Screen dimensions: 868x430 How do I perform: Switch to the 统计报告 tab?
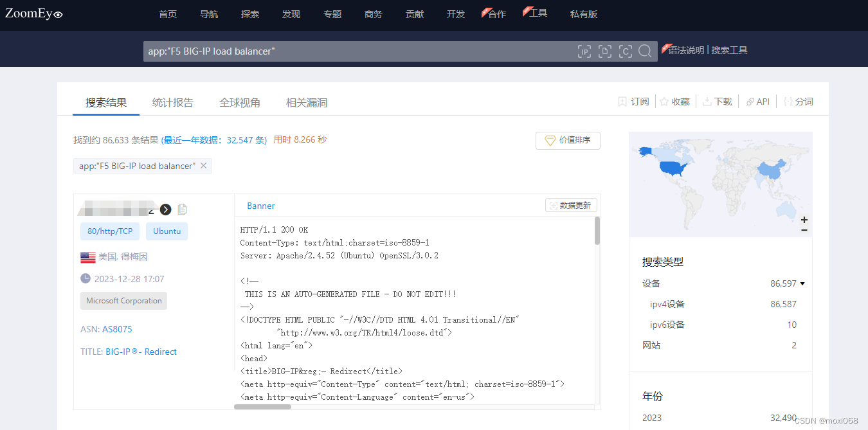pos(173,102)
